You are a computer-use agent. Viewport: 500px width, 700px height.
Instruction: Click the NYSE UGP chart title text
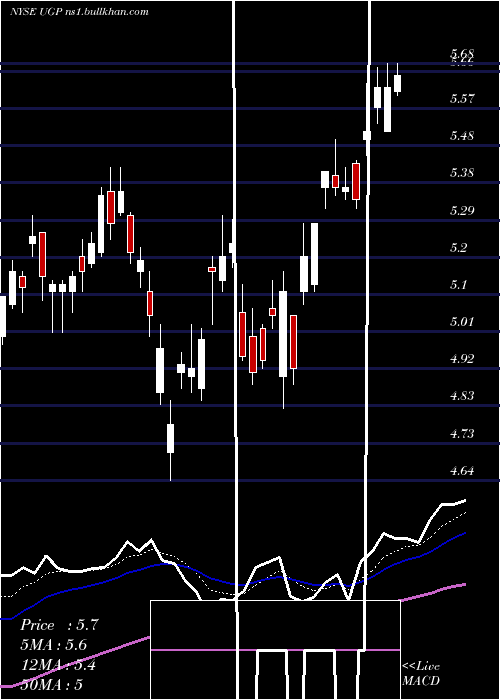tap(79, 12)
